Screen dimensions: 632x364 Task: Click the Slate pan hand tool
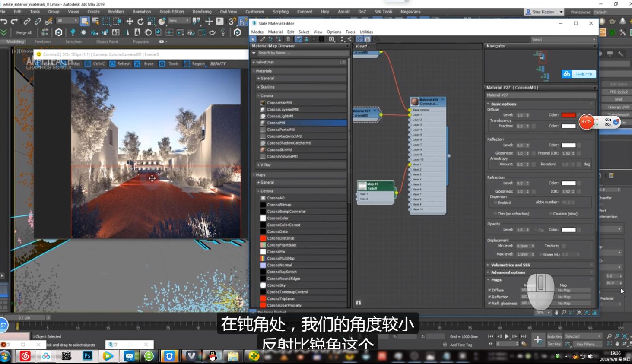click(556, 312)
